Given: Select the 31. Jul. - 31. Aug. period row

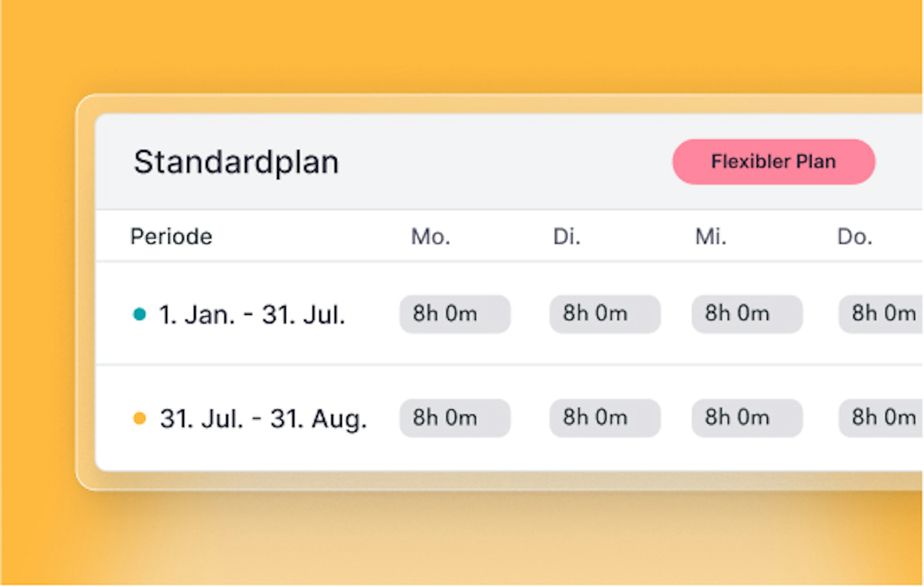Looking at the screenshot, I should tap(509, 418).
